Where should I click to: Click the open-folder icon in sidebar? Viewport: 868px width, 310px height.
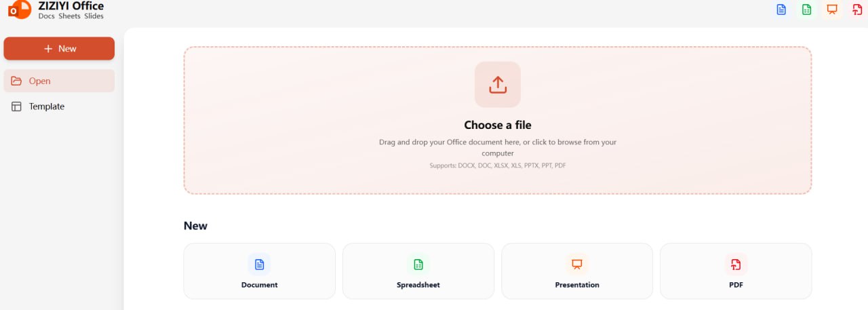tap(17, 81)
